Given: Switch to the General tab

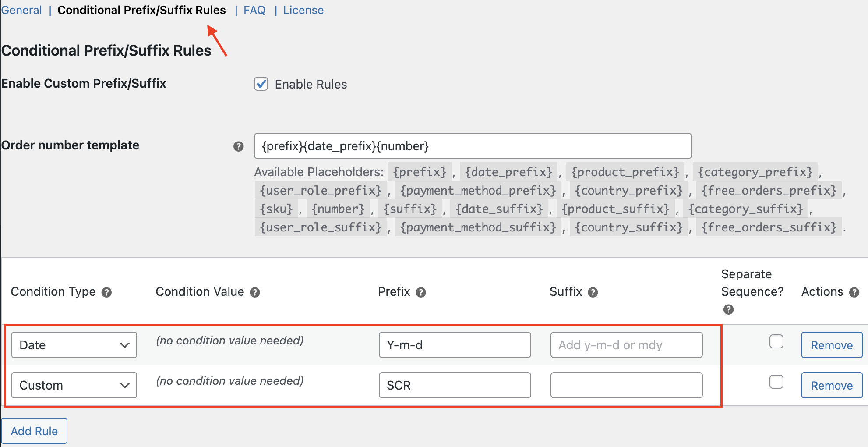Looking at the screenshot, I should [x=21, y=10].
